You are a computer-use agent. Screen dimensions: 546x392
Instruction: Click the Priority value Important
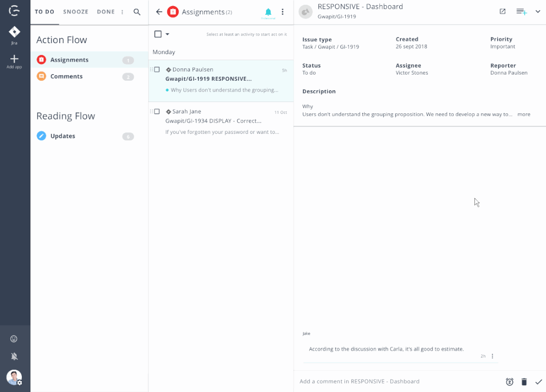point(502,47)
